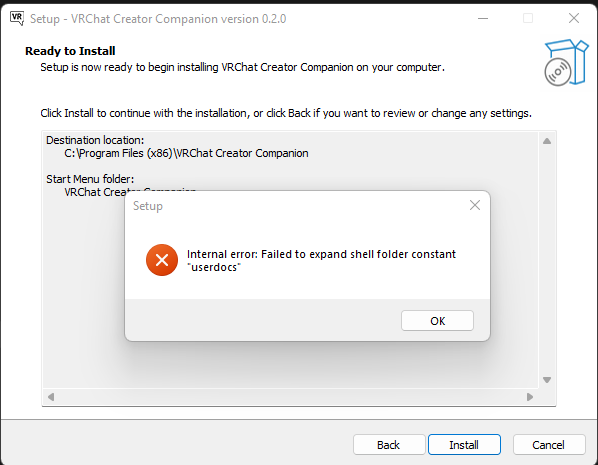Image resolution: width=598 pixels, height=465 pixels.
Task: Dismiss the internal error with OK
Action: pos(437,321)
